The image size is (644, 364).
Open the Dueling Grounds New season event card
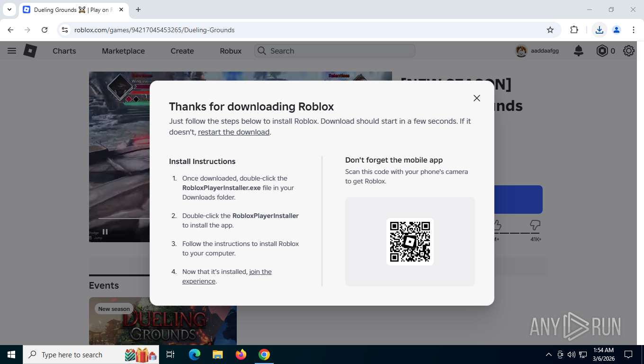(x=163, y=321)
